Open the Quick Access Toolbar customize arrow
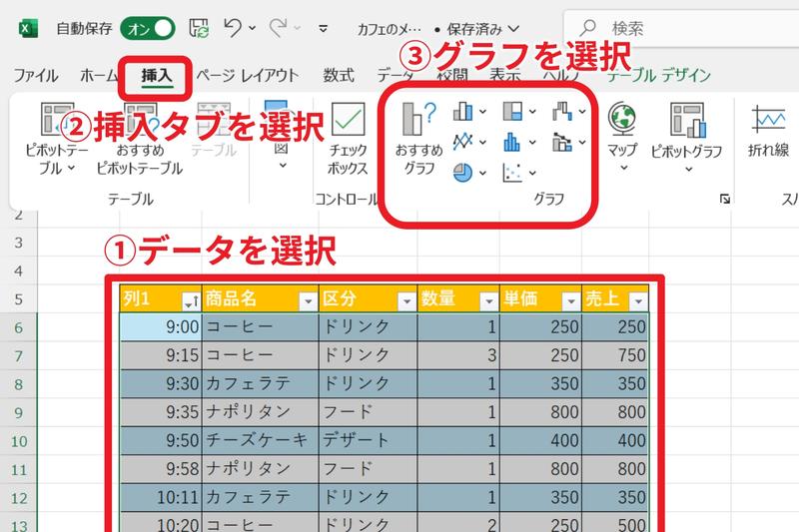799x532 pixels. tap(323, 29)
